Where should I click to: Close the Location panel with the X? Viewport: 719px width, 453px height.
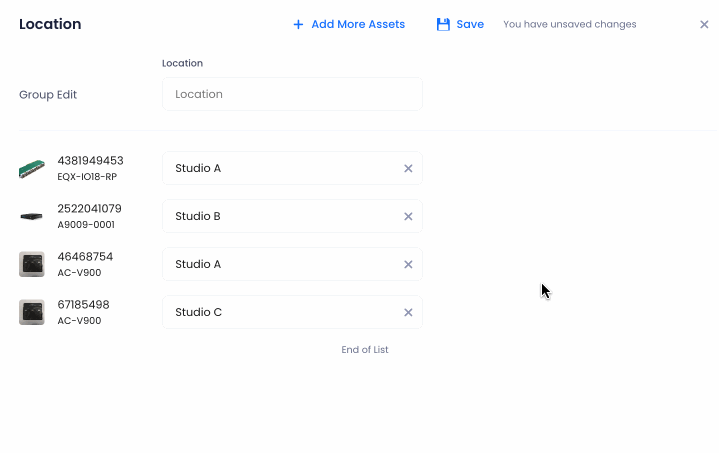point(704,24)
